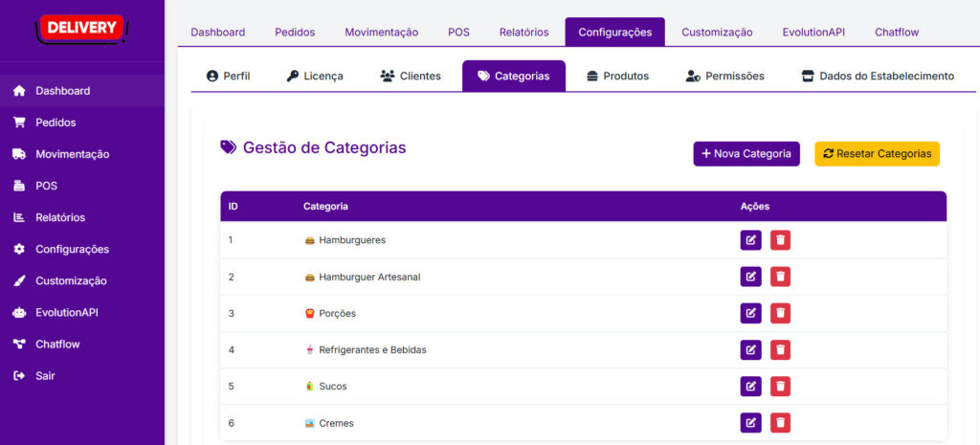
Task: Open Chatflow in the sidebar
Action: point(82,344)
